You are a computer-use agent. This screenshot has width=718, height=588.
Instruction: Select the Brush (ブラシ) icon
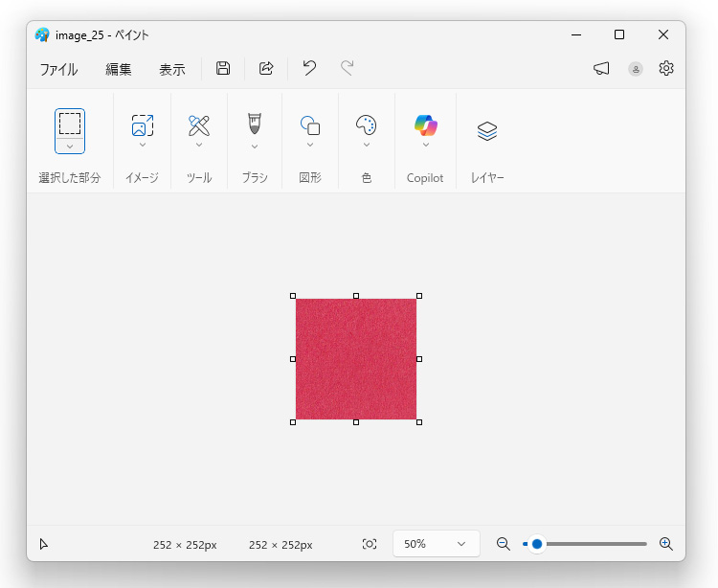[255, 124]
